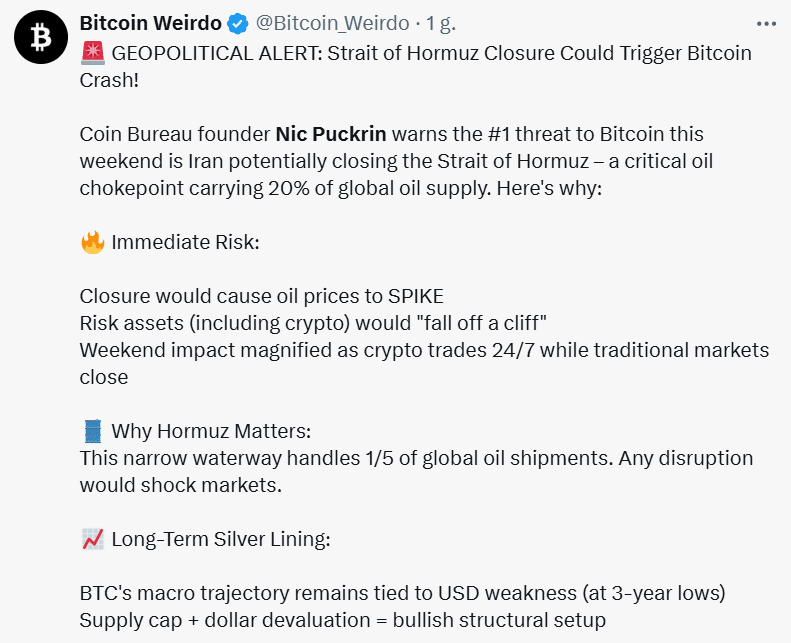
Task: Click the "Long-Term Silver Lining:" heading
Action: (x=220, y=540)
